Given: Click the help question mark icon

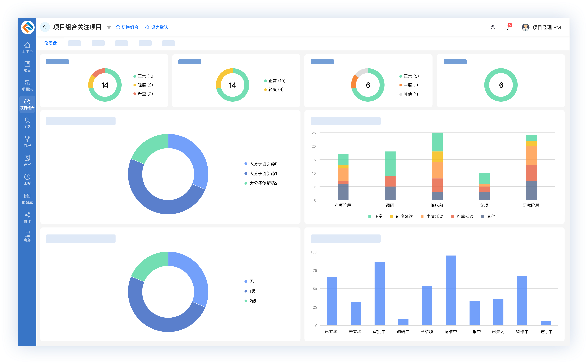Looking at the screenshot, I should click(x=493, y=27).
